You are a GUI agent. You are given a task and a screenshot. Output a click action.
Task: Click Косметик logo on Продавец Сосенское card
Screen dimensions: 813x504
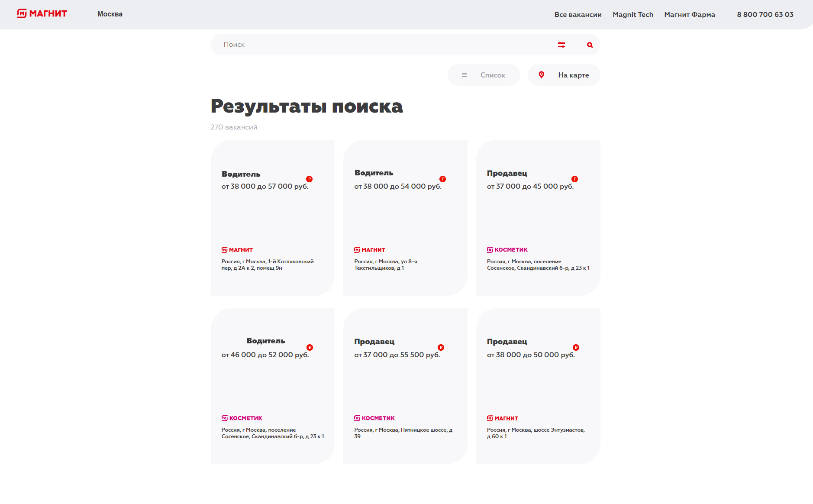[x=507, y=250]
